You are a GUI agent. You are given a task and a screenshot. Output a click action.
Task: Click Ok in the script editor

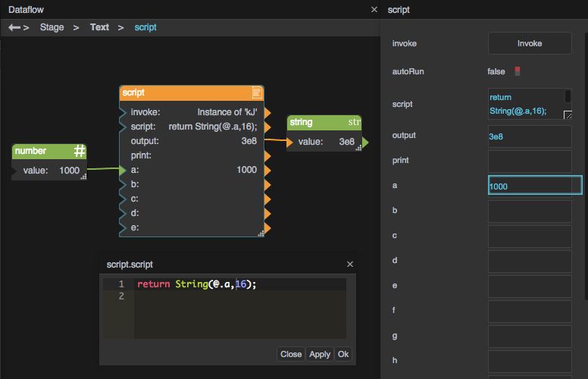click(343, 354)
